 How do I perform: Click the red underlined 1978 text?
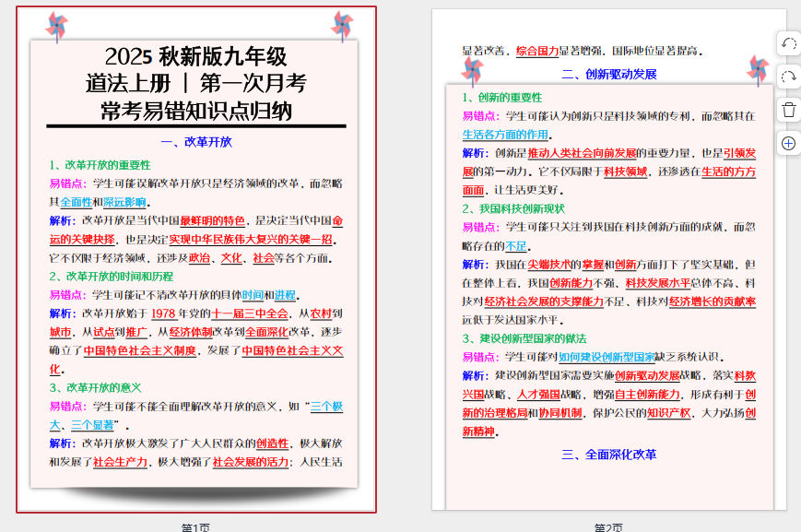click(x=163, y=313)
